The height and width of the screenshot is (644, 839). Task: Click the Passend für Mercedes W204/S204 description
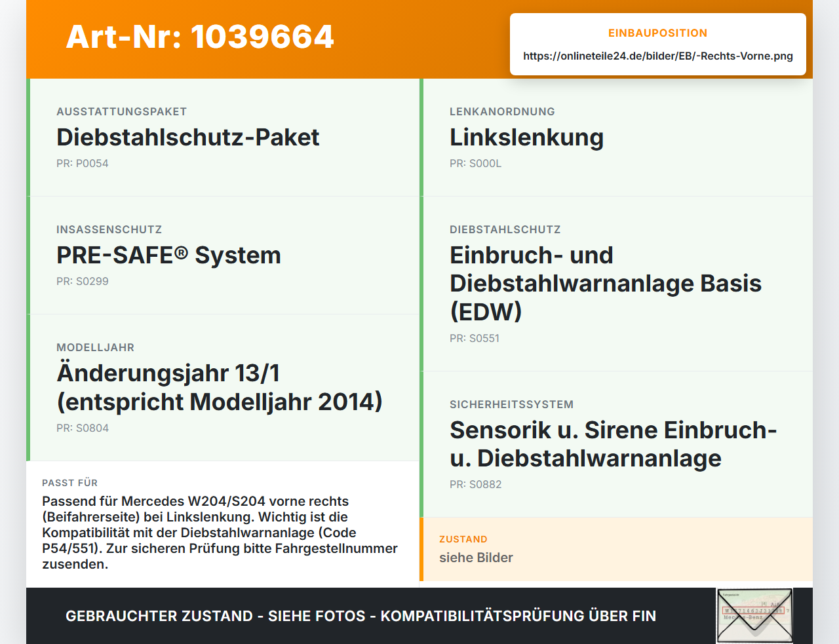point(220,533)
